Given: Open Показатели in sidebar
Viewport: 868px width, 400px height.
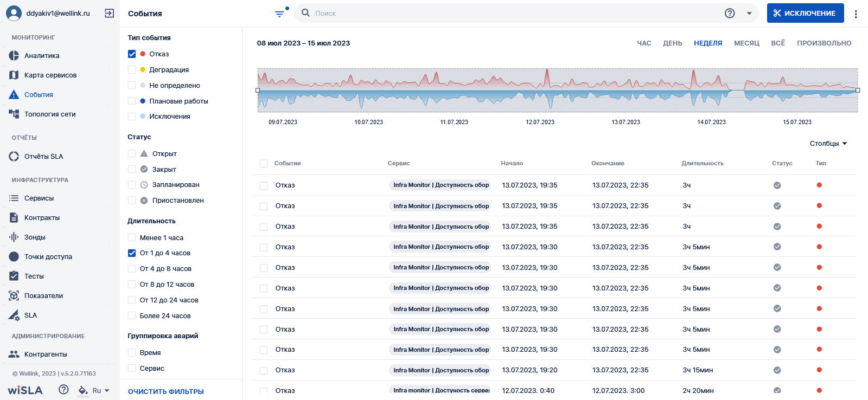Looking at the screenshot, I should (43, 296).
